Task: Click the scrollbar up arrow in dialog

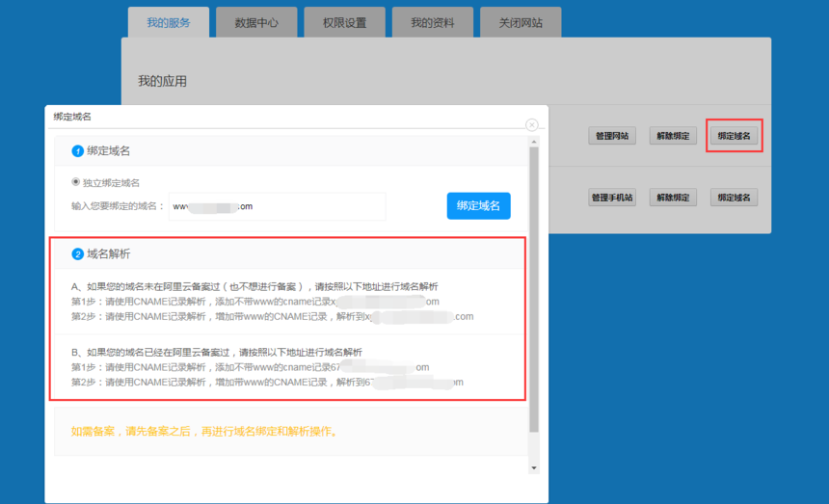Action: (x=534, y=142)
